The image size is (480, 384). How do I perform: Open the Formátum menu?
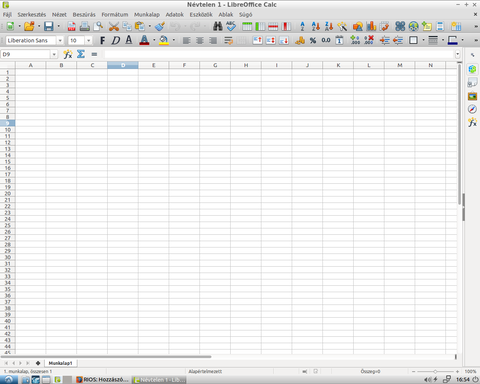(x=115, y=14)
